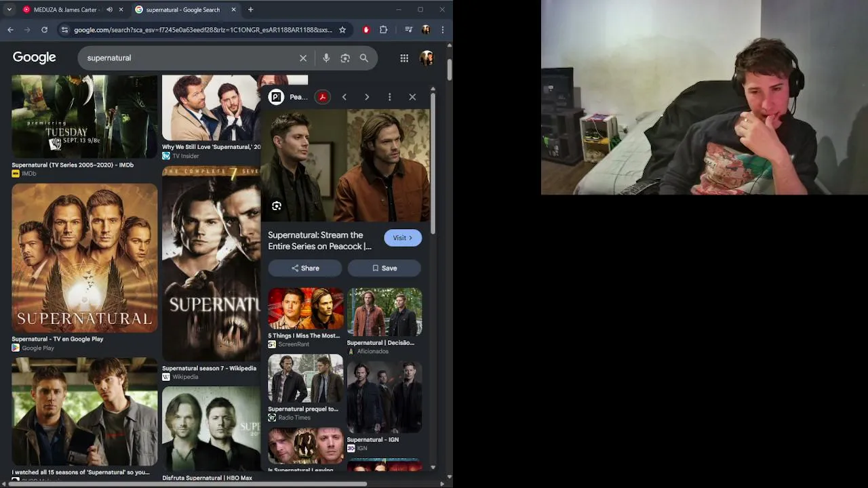This screenshot has height=488, width=868.
Task: Open "Disfruta Supernatural | HBO Max" link
Action: click(x=207, y=478)
